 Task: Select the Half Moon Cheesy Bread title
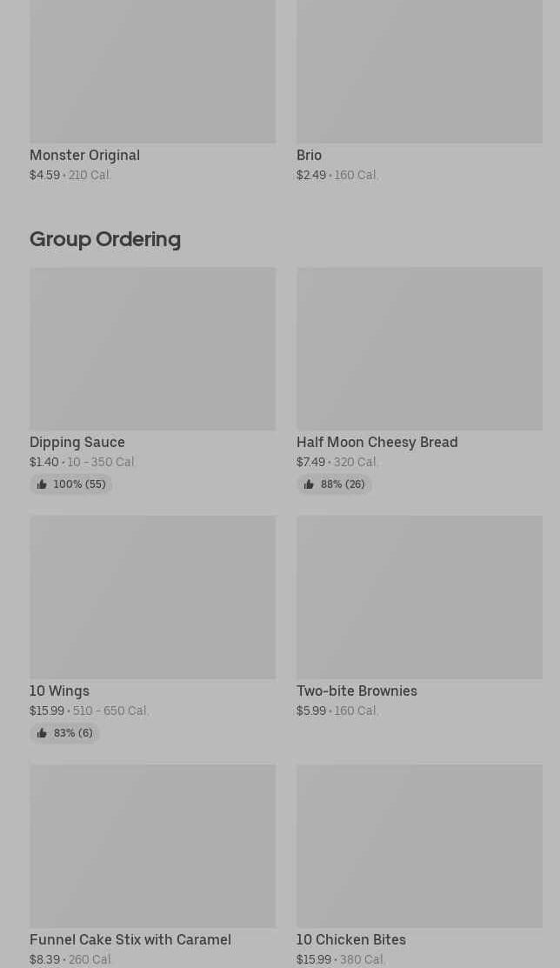377,442
